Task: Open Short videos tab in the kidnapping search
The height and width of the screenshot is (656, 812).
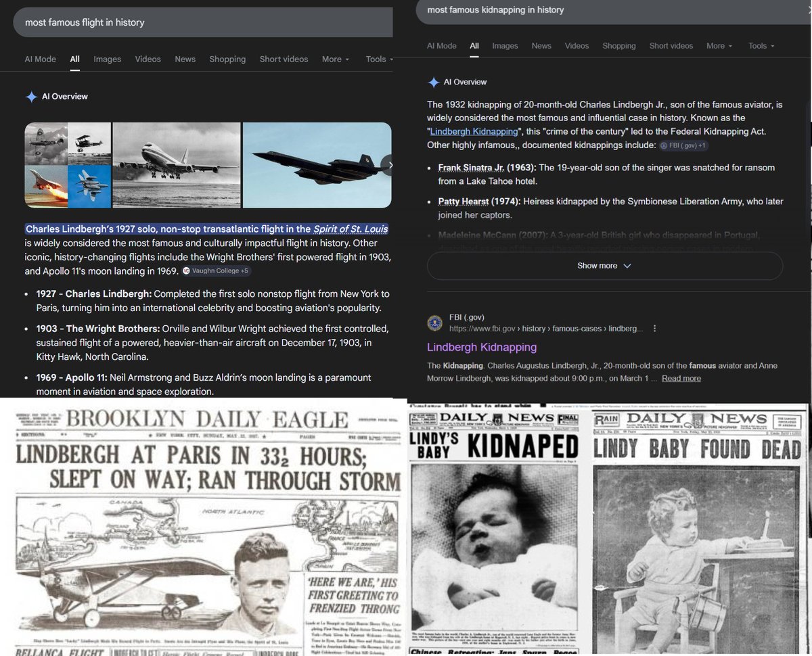Action: coord(671,46)
